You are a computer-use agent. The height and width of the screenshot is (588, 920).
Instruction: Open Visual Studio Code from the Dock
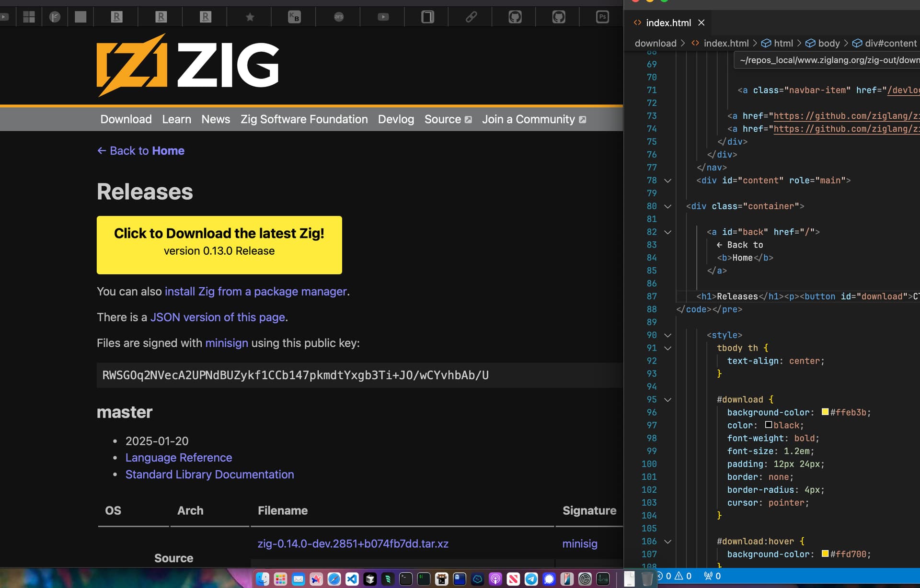point(352,579)
